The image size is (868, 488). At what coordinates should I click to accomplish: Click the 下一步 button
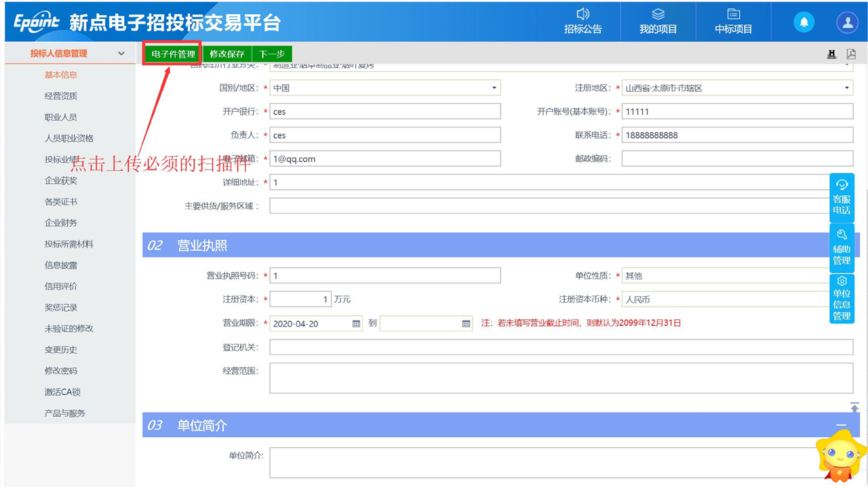272,54
